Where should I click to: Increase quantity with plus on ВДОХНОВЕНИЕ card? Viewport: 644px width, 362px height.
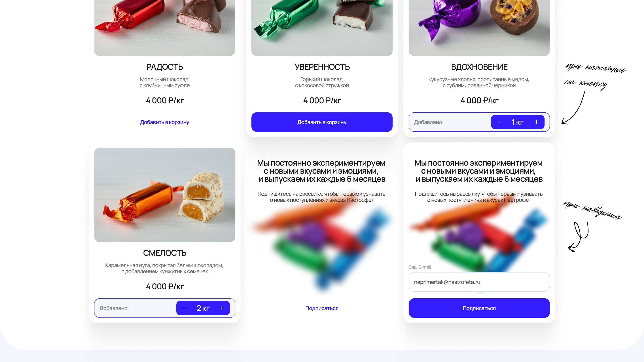tap(536, 122)
